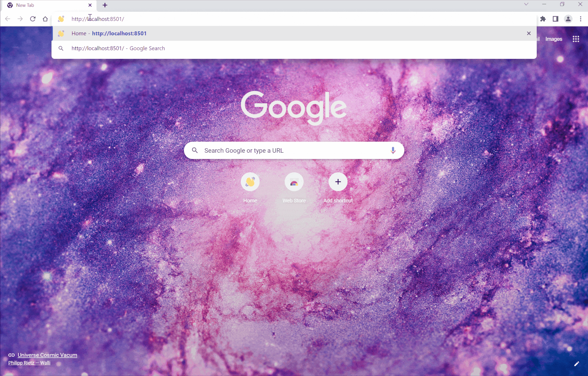Expand the tab search chevron

click(526, 5)
